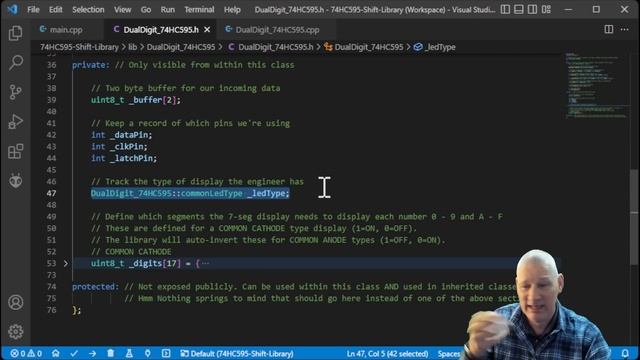Click the code minimap overview
This screenshot has height=360, width=640.
[x=597, y=86]
